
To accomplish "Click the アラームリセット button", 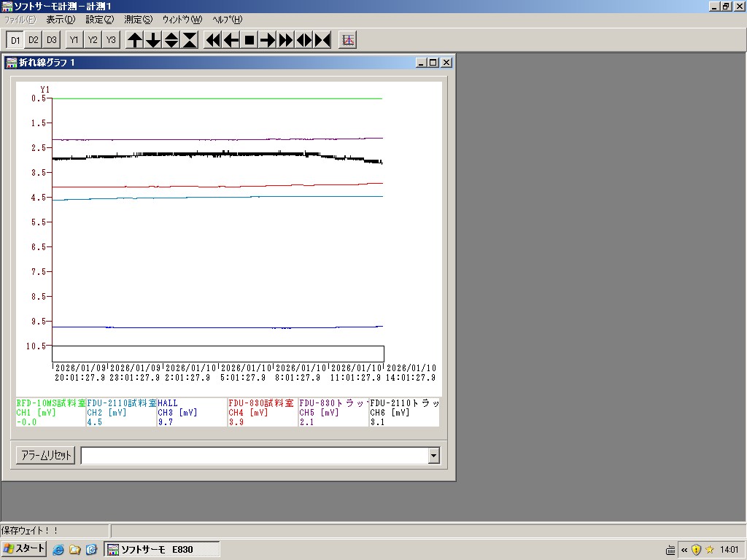I will coord(45,456).
